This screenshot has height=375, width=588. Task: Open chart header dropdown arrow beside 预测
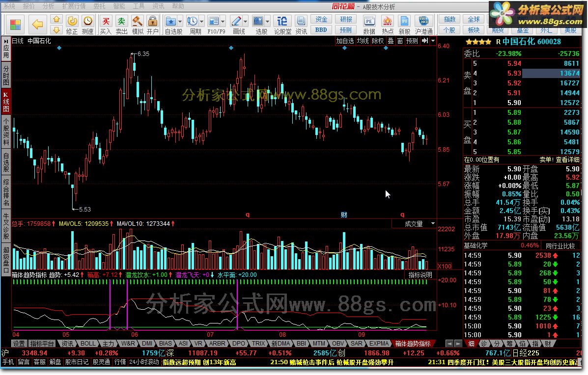tap(433, 40)
